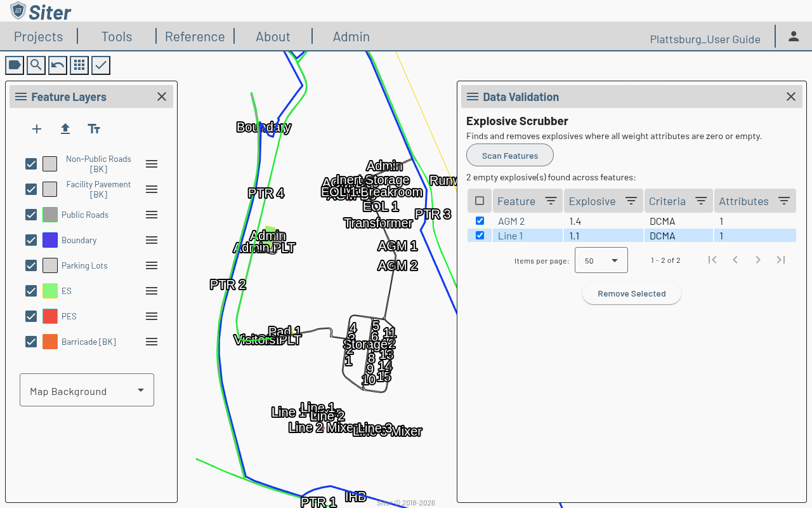Open Barricade layer options handle
812x508 pixels.
[x=152, y=342]
